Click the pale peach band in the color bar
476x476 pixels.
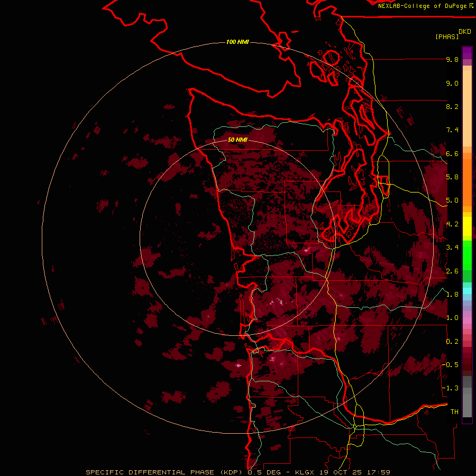tap(467, 108)
